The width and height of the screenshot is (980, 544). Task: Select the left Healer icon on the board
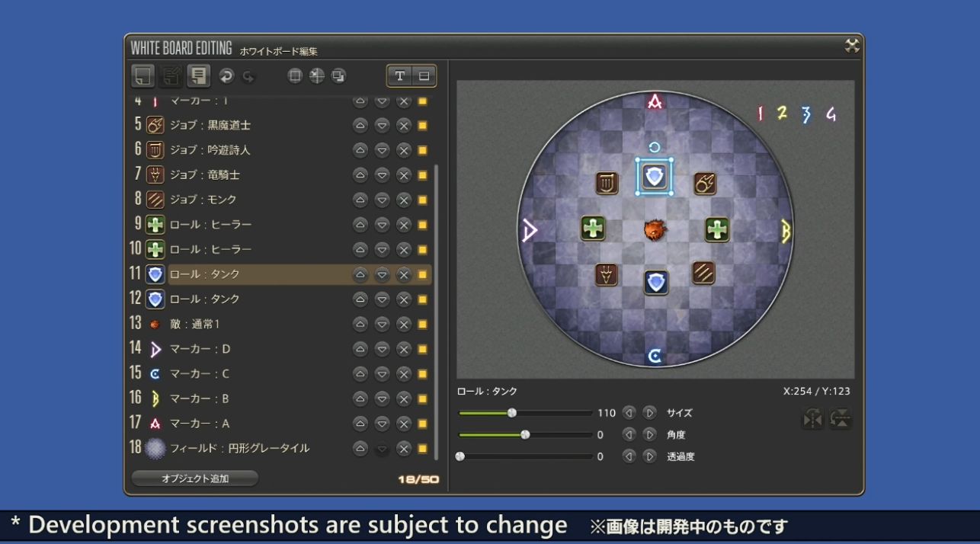pyautogui.click(x=593, y=229)
